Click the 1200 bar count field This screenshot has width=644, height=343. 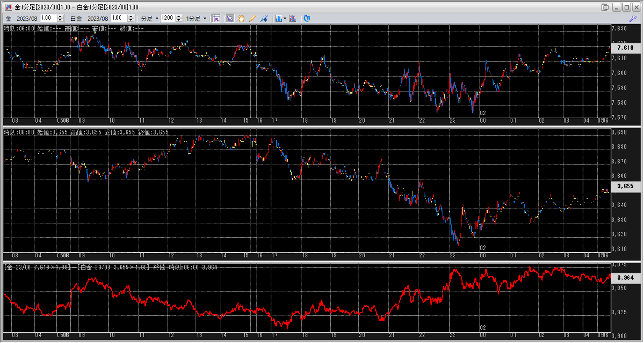point(167,18)
